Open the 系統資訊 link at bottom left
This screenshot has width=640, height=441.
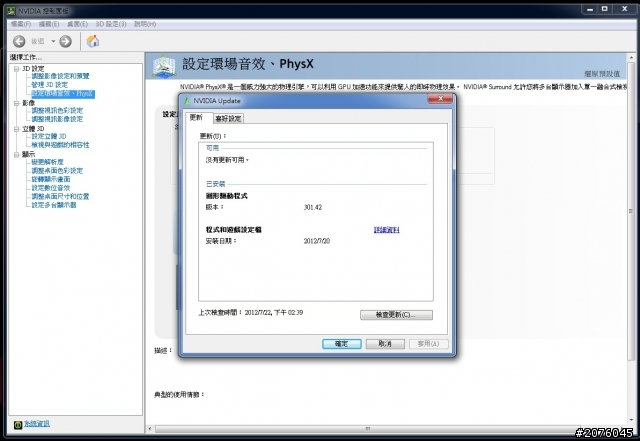tap(37, 424)
